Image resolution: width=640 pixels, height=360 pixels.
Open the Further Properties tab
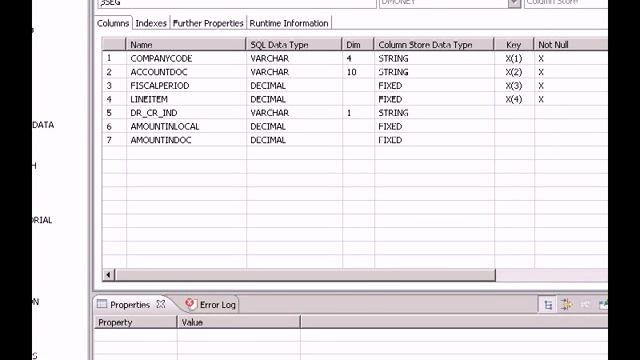[208, 23]
